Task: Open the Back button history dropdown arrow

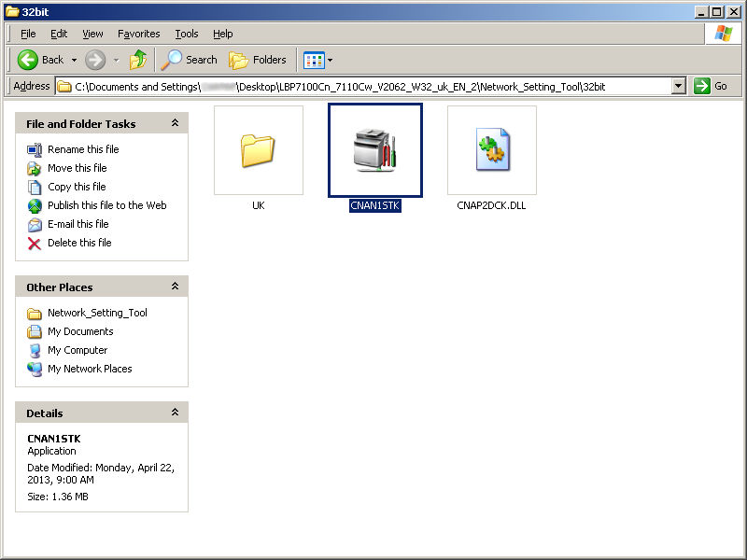Action: [73, 60]
